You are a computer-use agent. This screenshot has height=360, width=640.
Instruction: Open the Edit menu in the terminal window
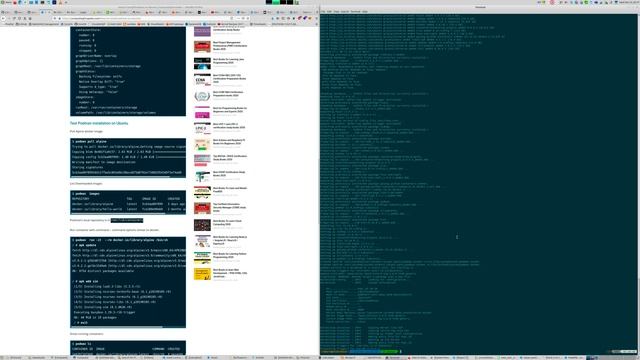pos(330,11)
